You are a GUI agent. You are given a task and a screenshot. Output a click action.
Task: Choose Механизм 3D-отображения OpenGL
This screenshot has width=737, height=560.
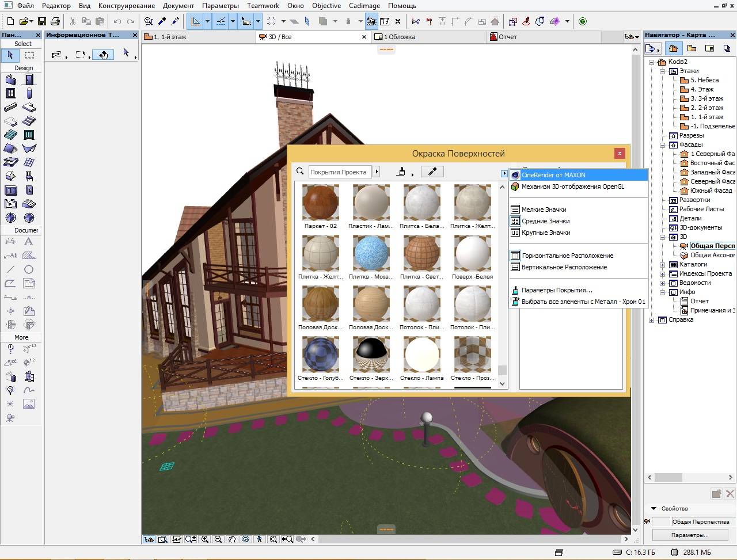pos(579,186)
